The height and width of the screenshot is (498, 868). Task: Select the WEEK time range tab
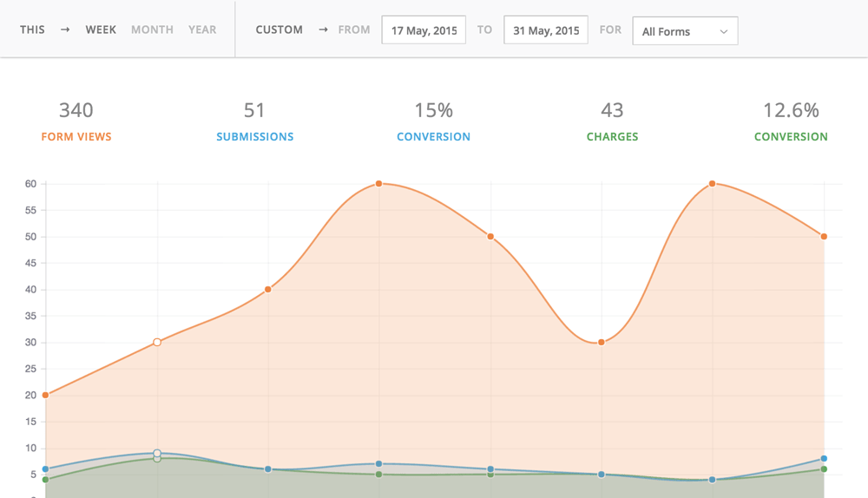coord(101,29)
